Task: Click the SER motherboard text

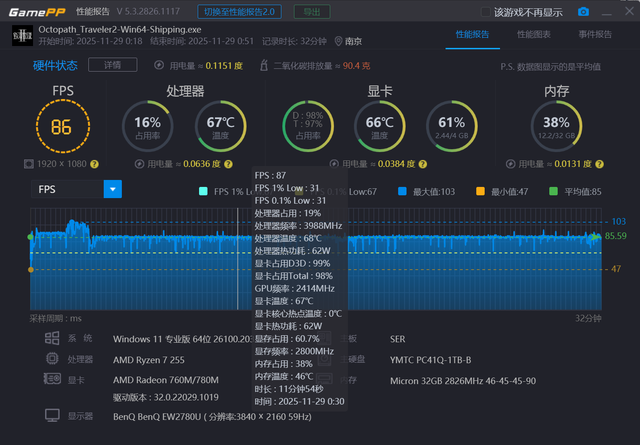Action: pyautogui.click(x=397, y=339)
